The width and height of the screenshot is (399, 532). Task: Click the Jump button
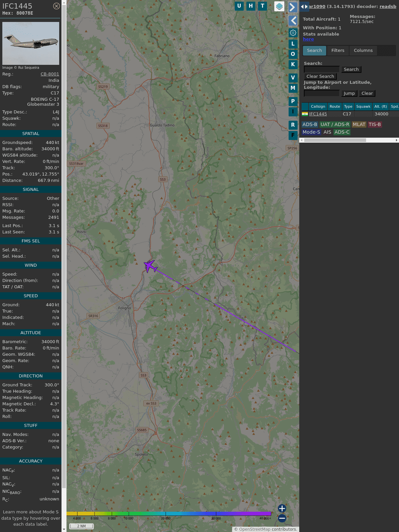coord(349,93)
